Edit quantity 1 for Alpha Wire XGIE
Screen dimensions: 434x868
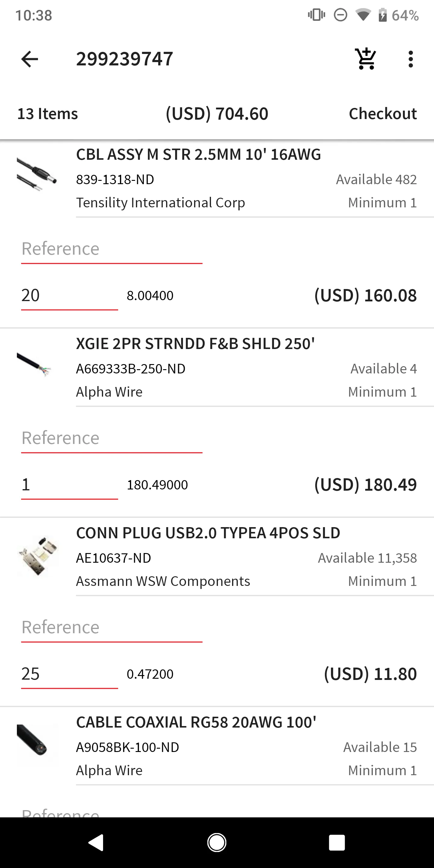click(69, 486)
